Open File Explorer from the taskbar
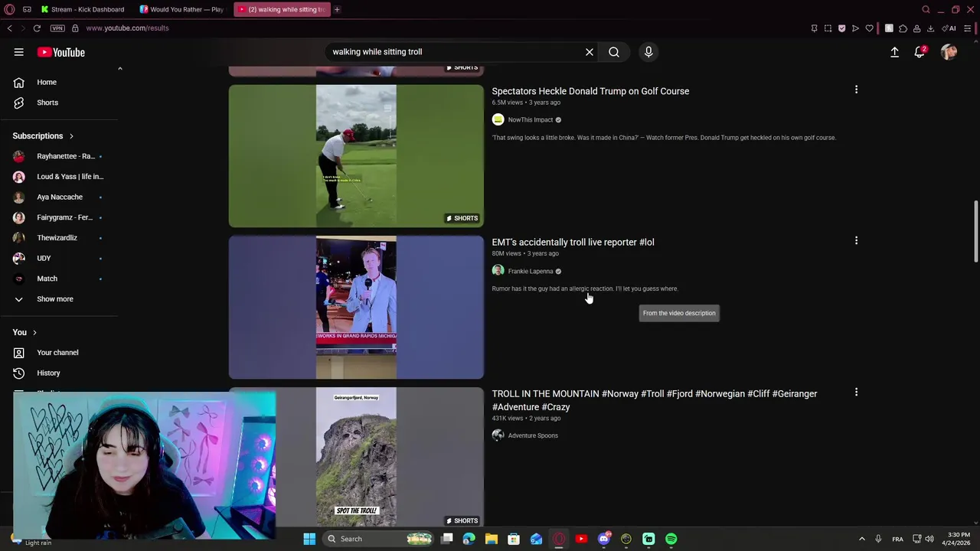Screen dimensions: 980x551 coord(492,539)
